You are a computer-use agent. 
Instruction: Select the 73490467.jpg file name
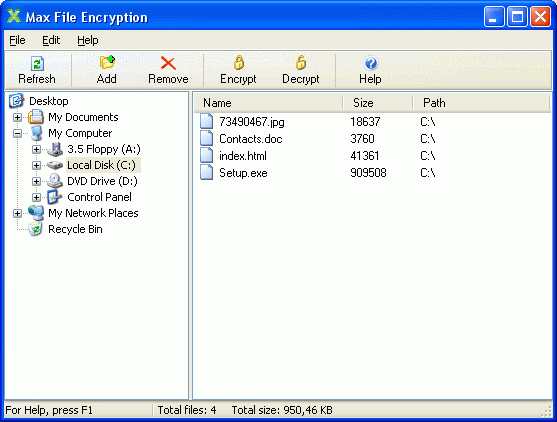click(x=252, y=122)
